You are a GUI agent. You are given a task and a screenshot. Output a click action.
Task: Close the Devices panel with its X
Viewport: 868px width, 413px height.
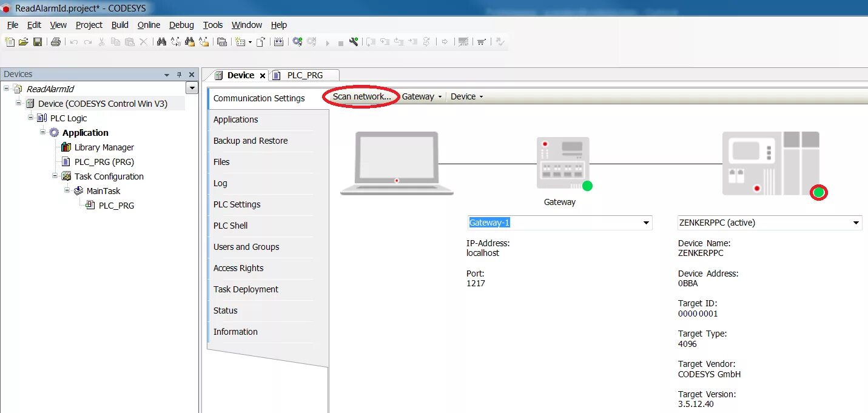click(x=192, y=75)
